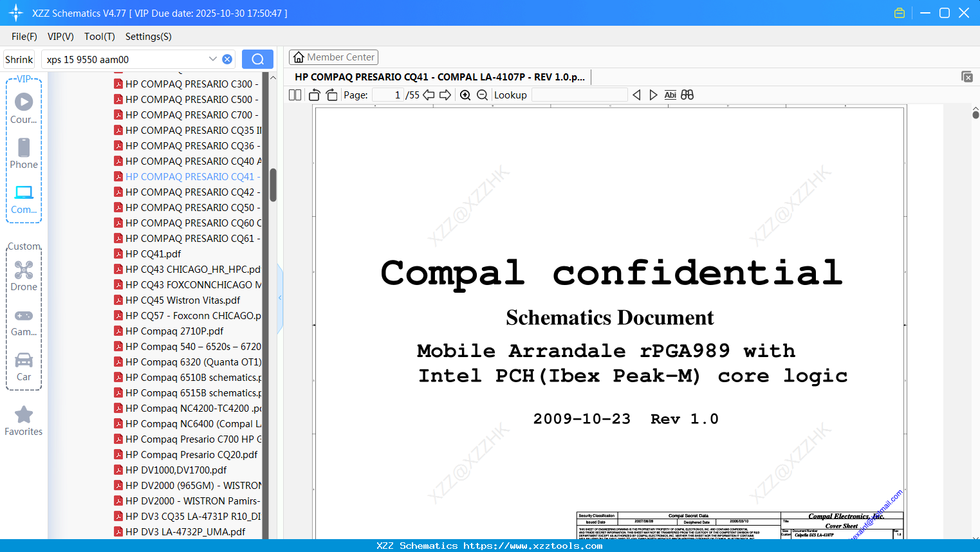Rotate page clockwise

(x=331, y=95)
